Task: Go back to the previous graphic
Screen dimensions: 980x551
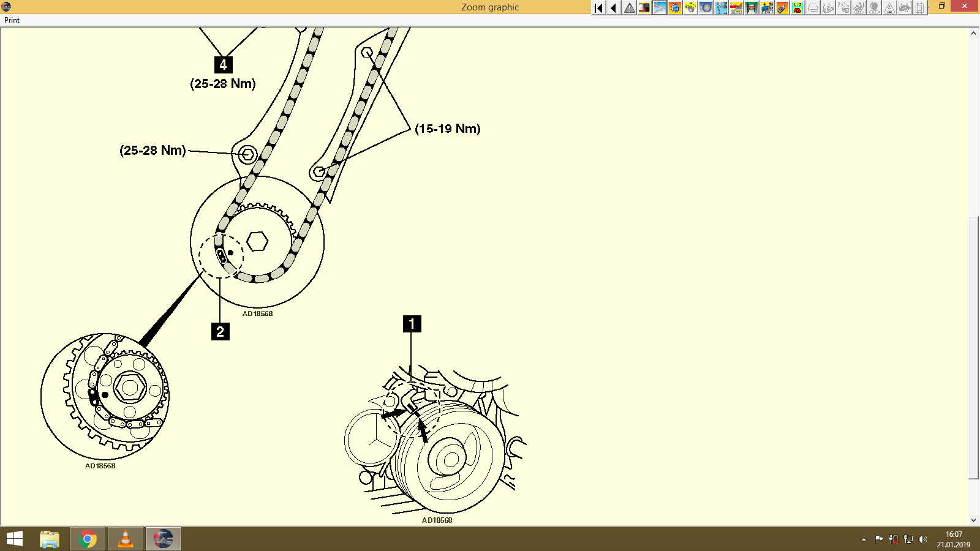Action: 612,8
